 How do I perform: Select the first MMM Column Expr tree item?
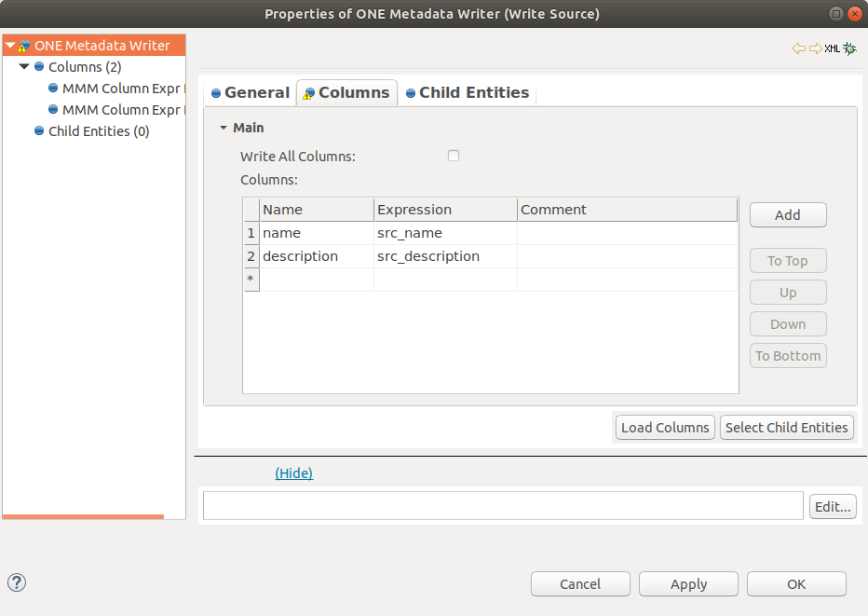(x=118, y=89)
